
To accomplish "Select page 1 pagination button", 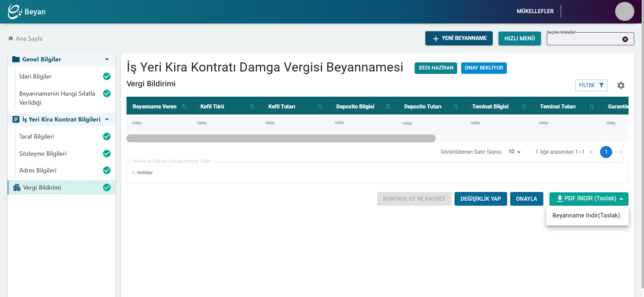I will (x=606, y=152).
